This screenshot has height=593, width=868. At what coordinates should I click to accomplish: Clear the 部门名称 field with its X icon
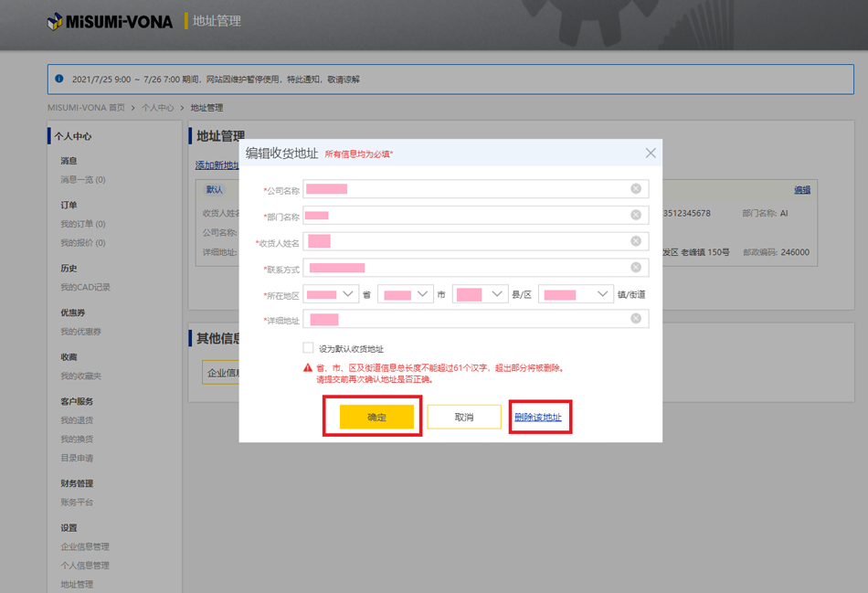coord(636,215)
